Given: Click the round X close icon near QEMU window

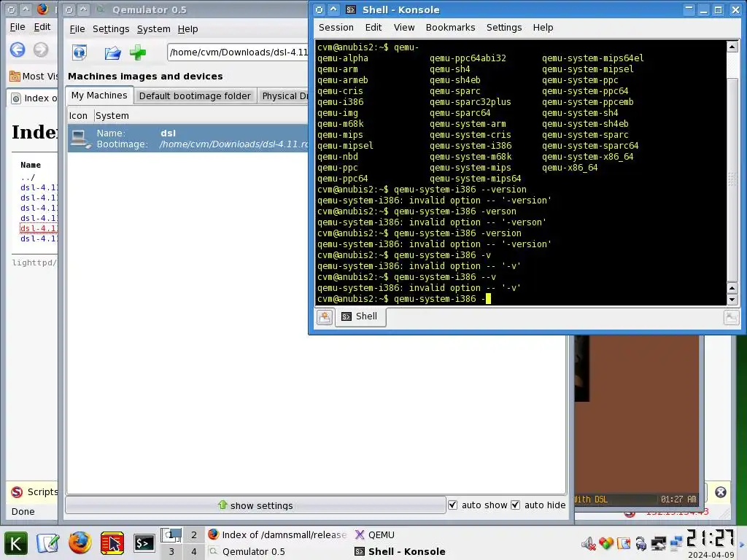Looking at the screenshot, I should click(x=720, y=492).
